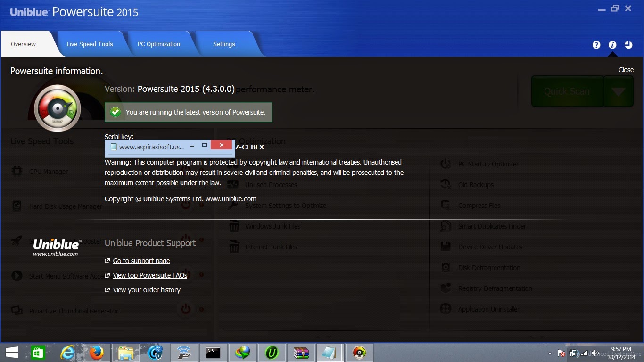Viewport: 644px width, 362px height.
Task: Open the schedule clock icon
Action: 628,45
